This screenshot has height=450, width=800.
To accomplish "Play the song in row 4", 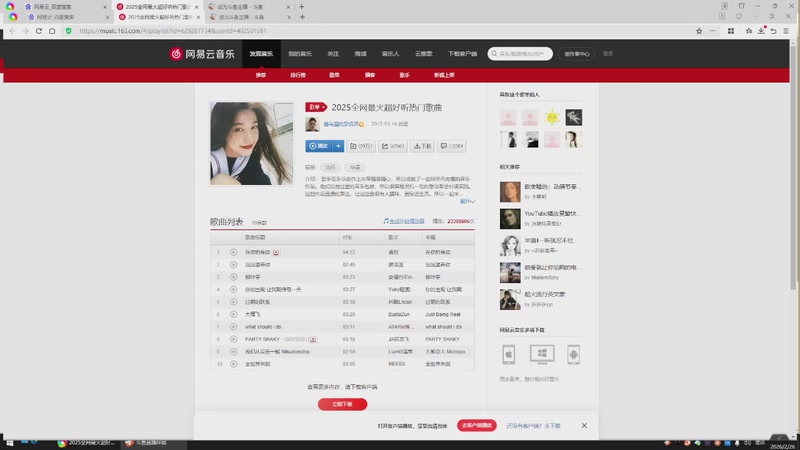I will pos(233,289).
